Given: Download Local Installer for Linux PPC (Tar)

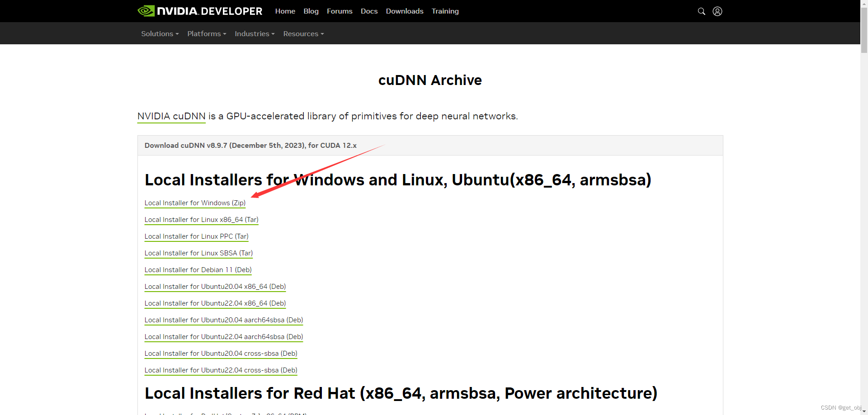Looking at the screenshot, I should pyautogui.click(x=196, y=236).
